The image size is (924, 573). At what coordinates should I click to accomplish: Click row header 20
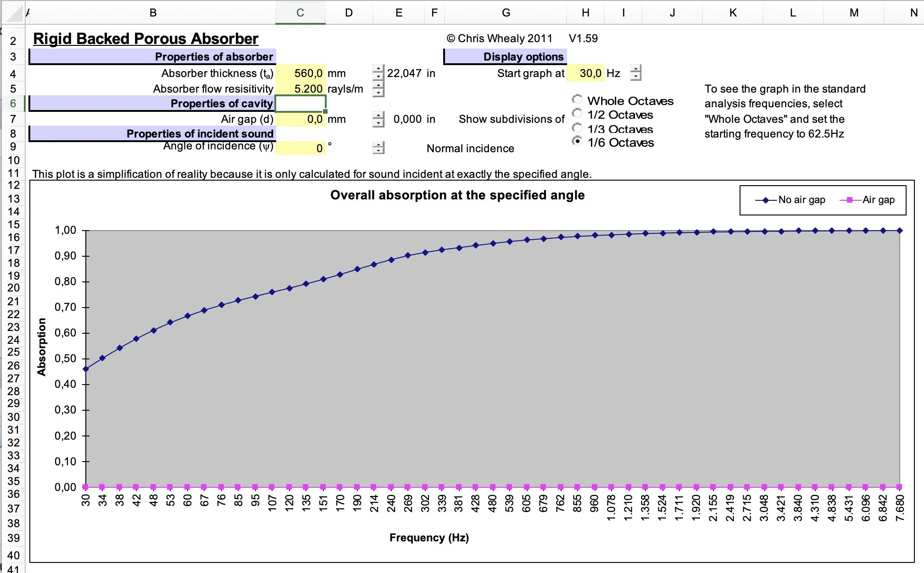pyautogui.click(x=13, y=288)
